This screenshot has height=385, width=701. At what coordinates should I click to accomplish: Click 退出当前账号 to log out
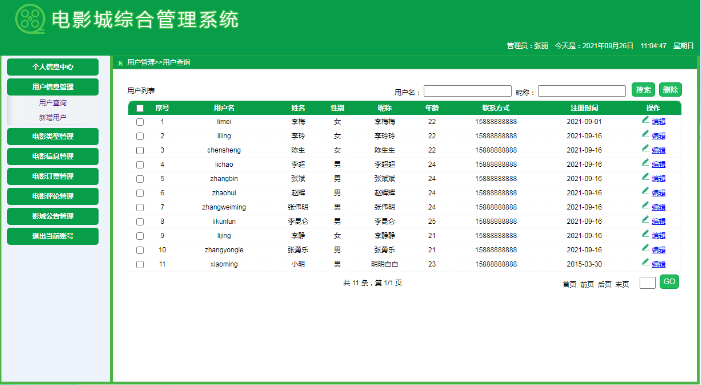(53, 236)
